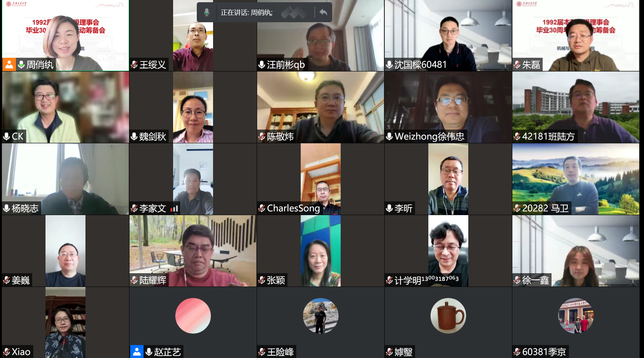Screen dimensions: 644x358
Task: Click the blue person icon beside 赵芷艺
Action: 136,352
